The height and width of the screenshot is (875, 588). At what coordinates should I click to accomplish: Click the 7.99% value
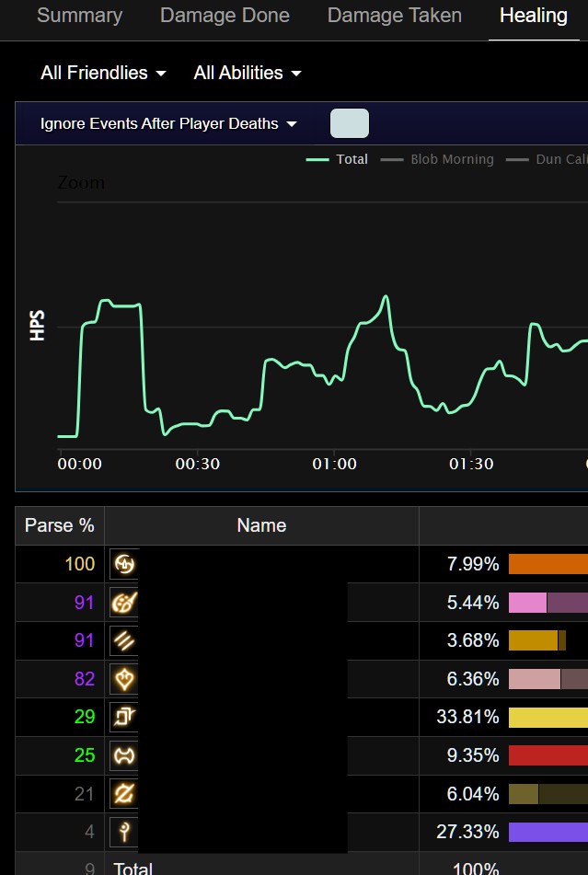tap(473, 564)
